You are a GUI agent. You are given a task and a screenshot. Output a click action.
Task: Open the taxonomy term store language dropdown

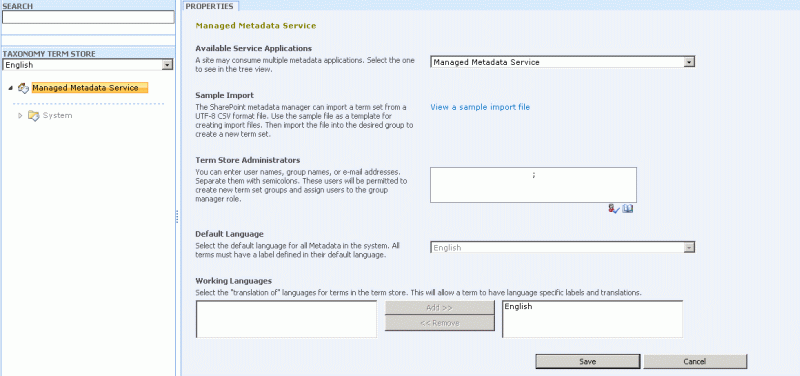tap(167, 65)
